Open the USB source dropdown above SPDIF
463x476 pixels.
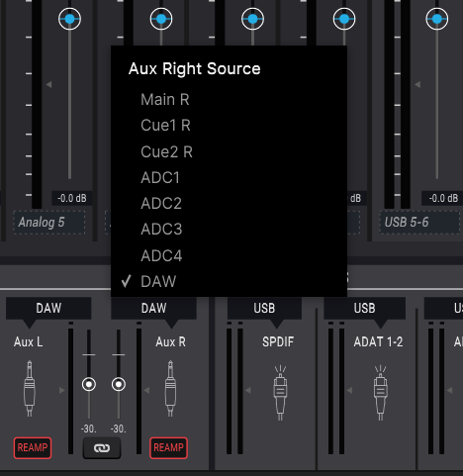point(264,308)
